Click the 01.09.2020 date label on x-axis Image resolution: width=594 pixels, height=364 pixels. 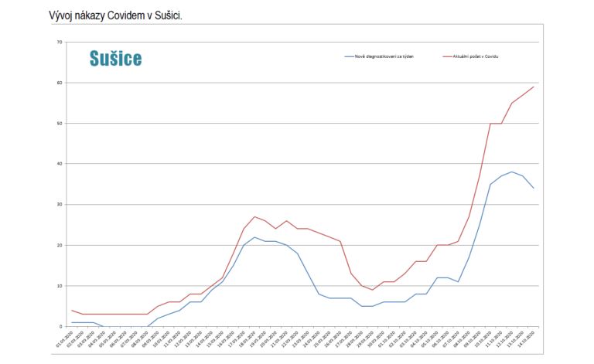[x=64, y=339]
